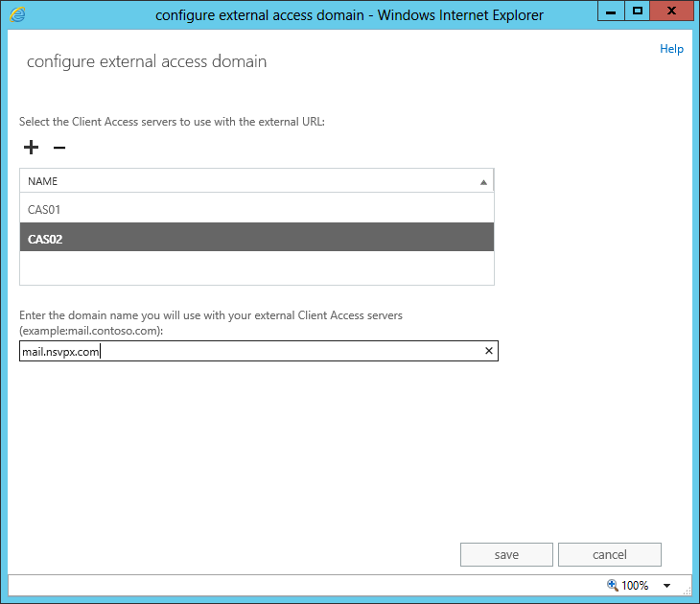
Task: Click the window title bar text
Action: pyautogui.click(x=349, y=15)
